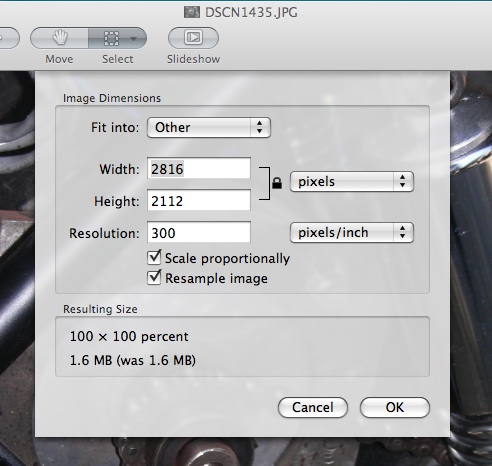Activate the rectangular Select tool
This screenshot has height=466, width=492.
pyautogui.click(x=111, y=38)
